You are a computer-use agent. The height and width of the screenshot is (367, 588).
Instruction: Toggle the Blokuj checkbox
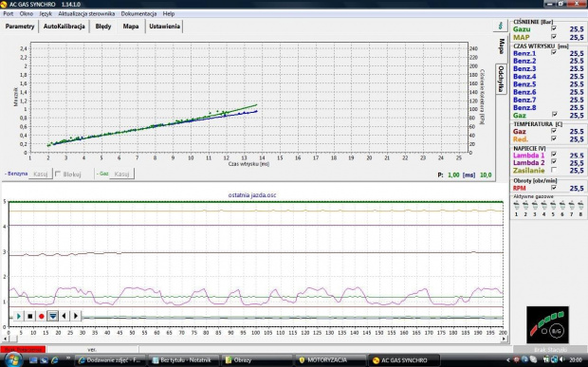[x=58, y=174]
